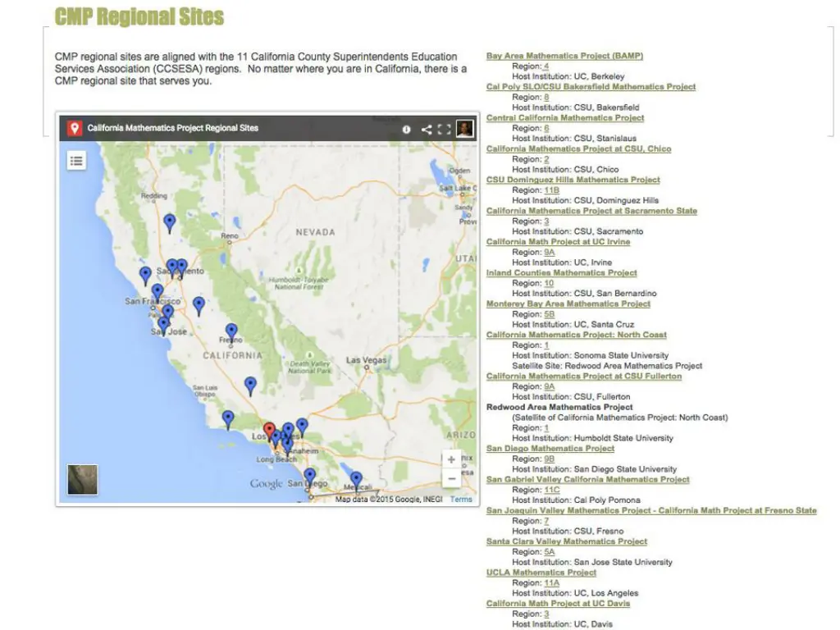Click text 'Satellite Site: Redwood Area Mathematics Project'

607,367
